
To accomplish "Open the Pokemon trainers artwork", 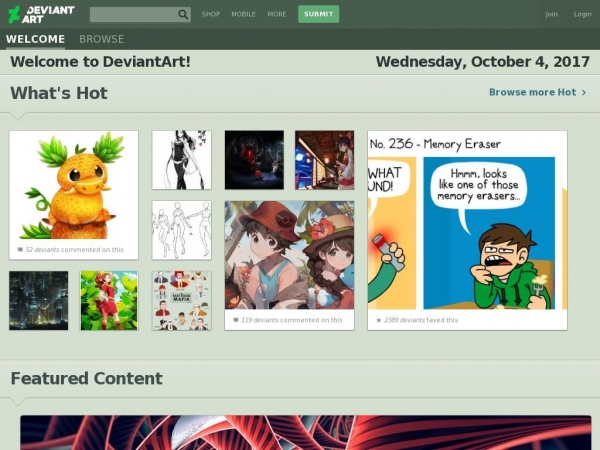I will click(289, 255).
